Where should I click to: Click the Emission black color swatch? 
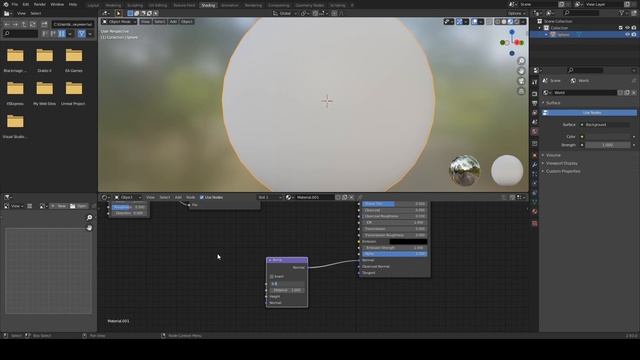point(408,242)
